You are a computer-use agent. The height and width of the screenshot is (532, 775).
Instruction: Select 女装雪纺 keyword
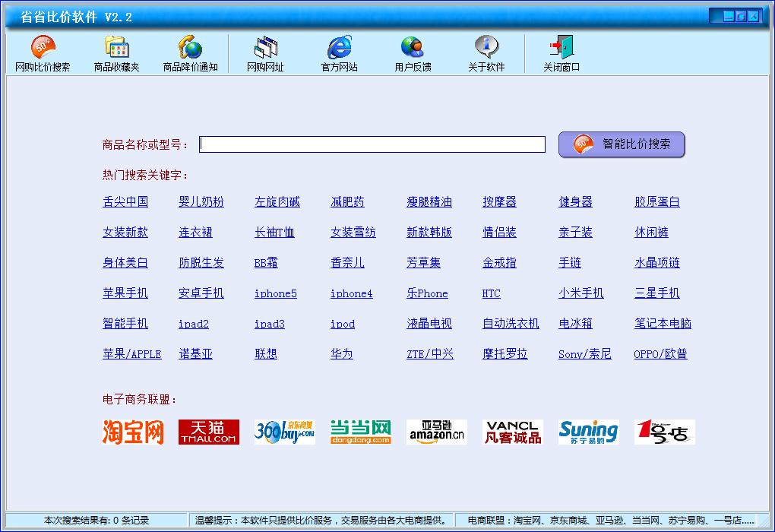pos(353,233)
